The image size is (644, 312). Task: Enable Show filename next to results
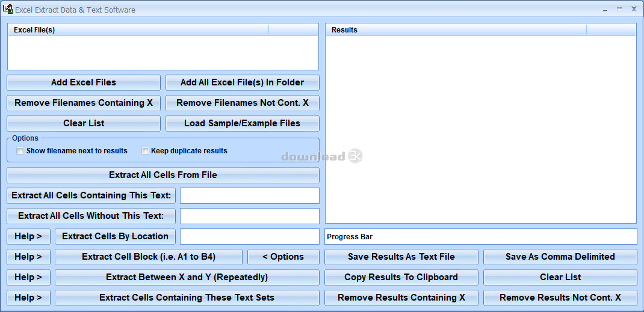20,151
